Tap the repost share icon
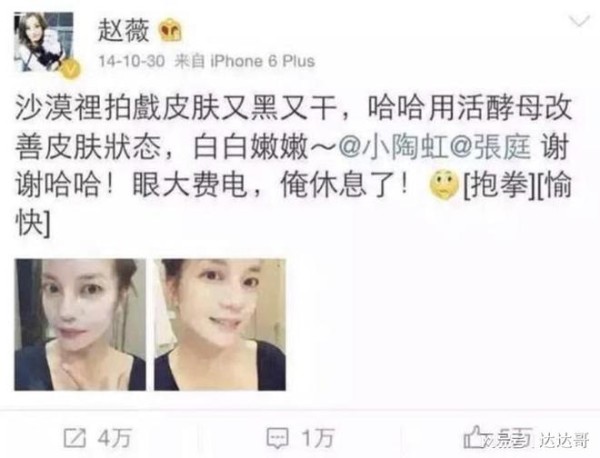The width and height of the screenshot is (600, 458). (75, 438)
